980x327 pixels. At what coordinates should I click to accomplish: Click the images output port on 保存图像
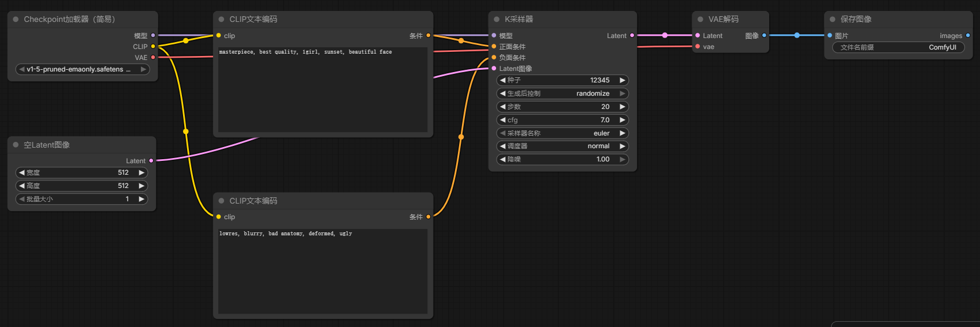point(968,35)
